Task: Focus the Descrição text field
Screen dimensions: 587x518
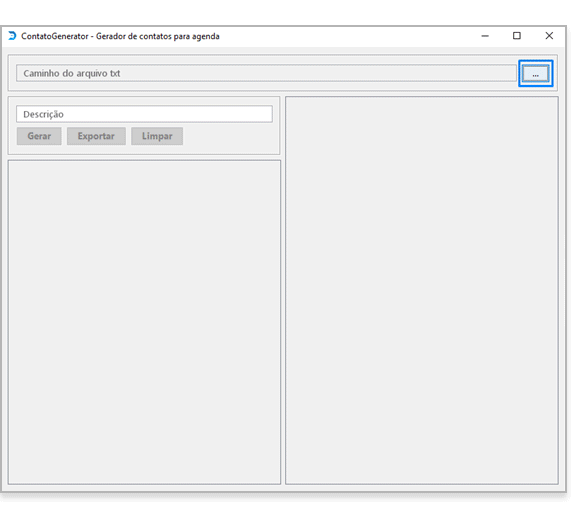Action: 144,114
